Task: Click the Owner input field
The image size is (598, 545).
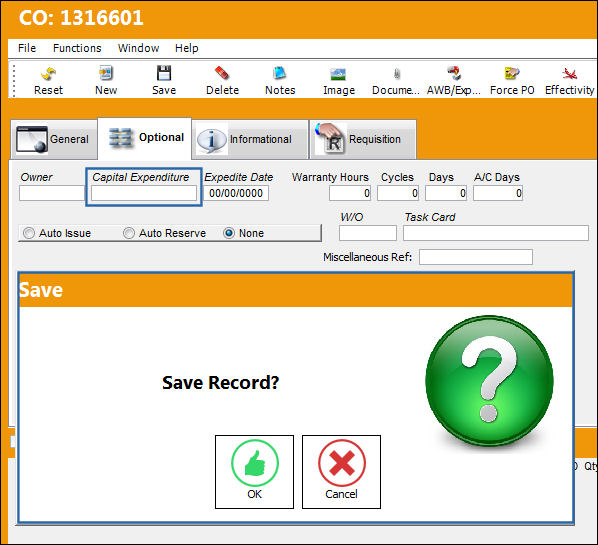Action: pyautogui.click(x=52, y=193)
